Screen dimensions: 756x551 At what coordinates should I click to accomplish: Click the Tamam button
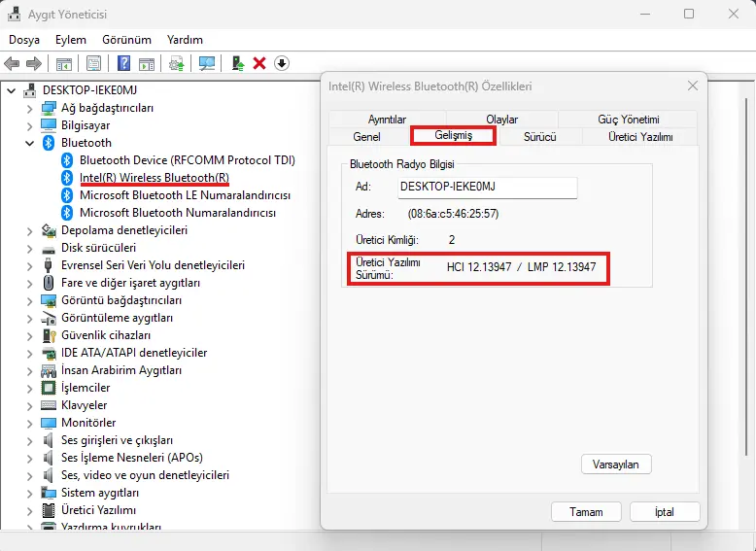586,511
